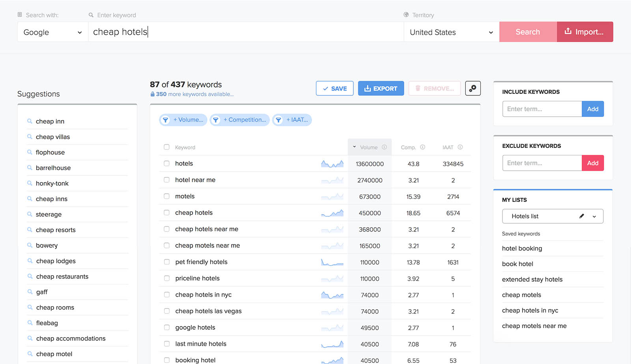The height and width of the screenshot is (364, 631).
Task: Select the Volume filter funnel icon
Action: point(165,119)
